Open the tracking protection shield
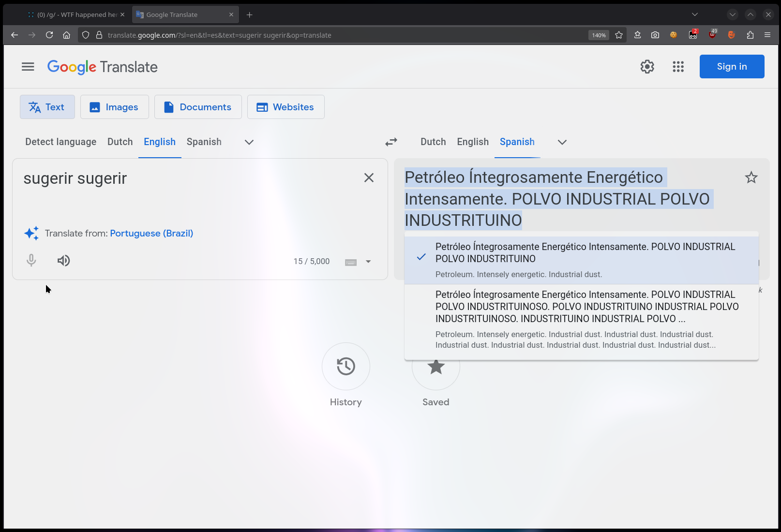The height and width of the screenshot is (532, 781). (x=86, y=35)
